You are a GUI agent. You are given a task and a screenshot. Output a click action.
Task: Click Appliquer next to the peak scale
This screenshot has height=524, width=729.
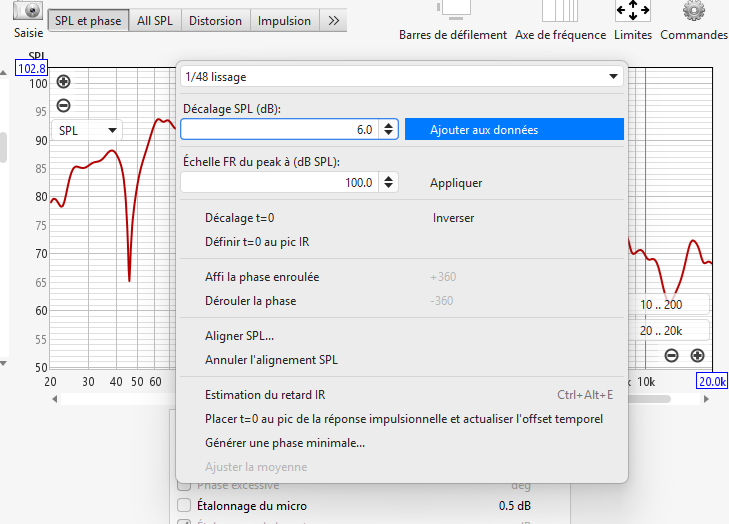point(456,183)
